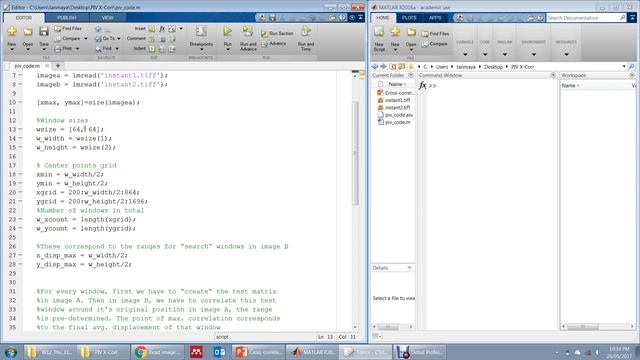The width and height of the screenshot is (640, 360).
Task: Toggle breakpoint dash on line 27
Action: pyautogui.click(x=20, y=256)
